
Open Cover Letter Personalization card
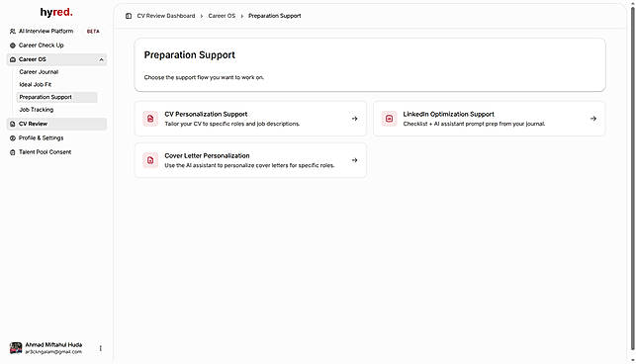tap(250, 160)
